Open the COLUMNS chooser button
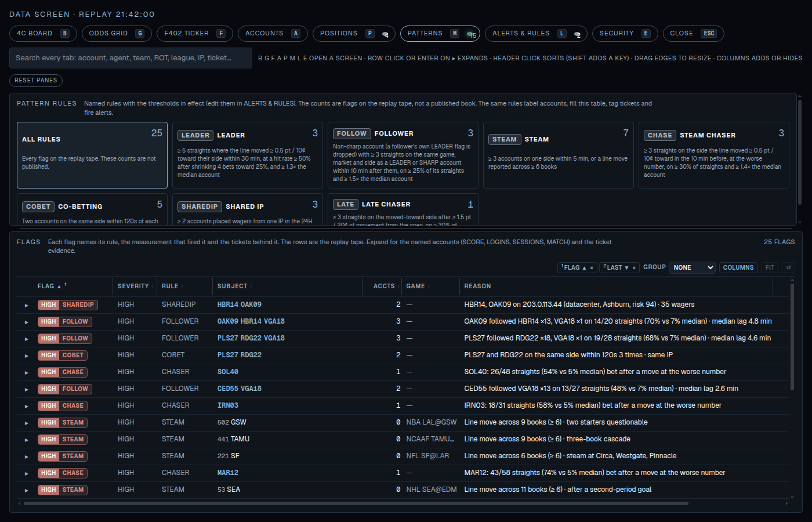Image resolution: width=812 pixels, height=522 pixels. pos(738,267)
